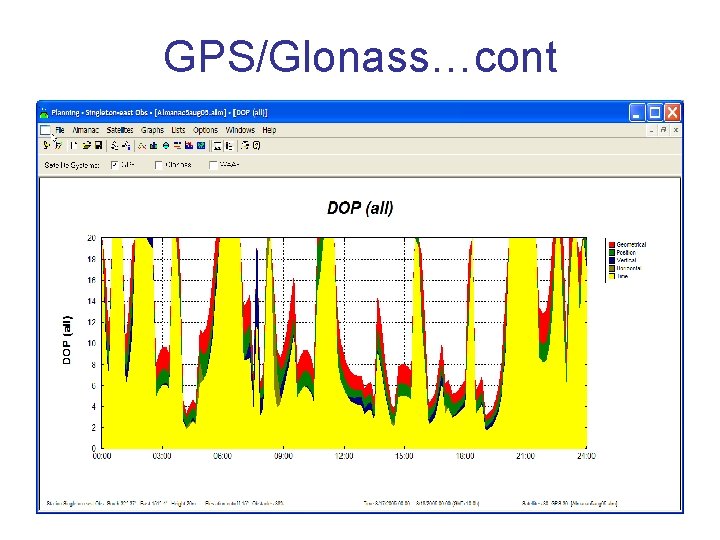Click the '12:00' time axis label
Screen dimensions: 720x540
pyautogui.click(x=344, y=456)
